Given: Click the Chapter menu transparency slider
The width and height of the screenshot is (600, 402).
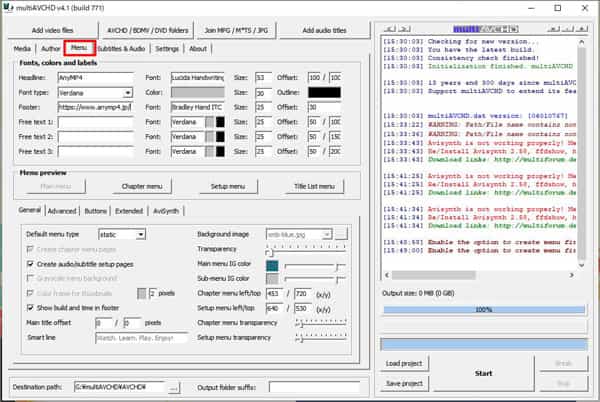Looking at the screenshot, I should (320, 324).
